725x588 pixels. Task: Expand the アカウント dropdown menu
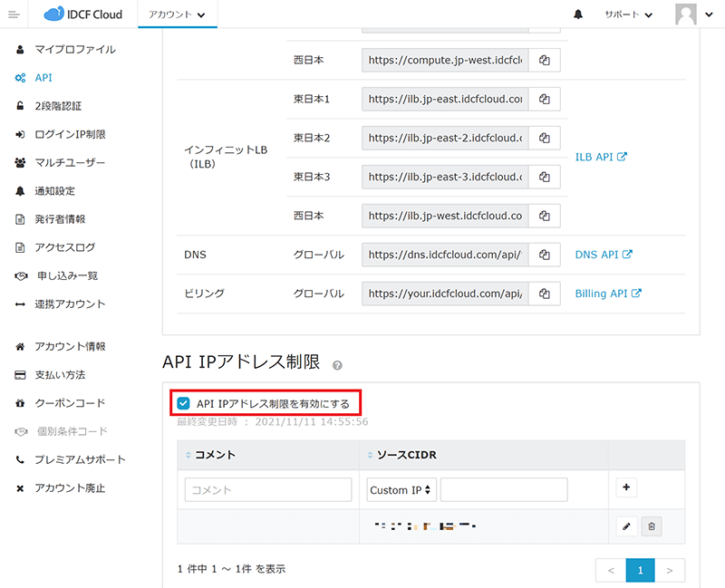point(177,14)
